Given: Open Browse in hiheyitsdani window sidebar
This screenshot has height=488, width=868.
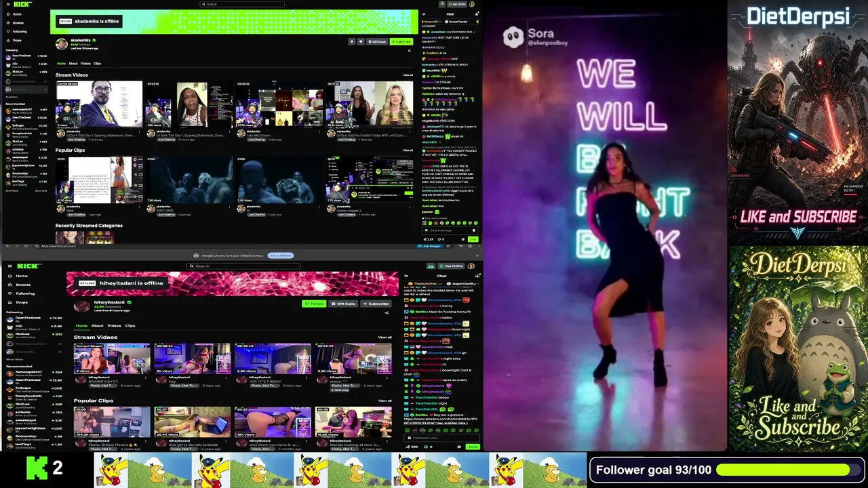Looking at the screenshot, I should coord(20,285).
